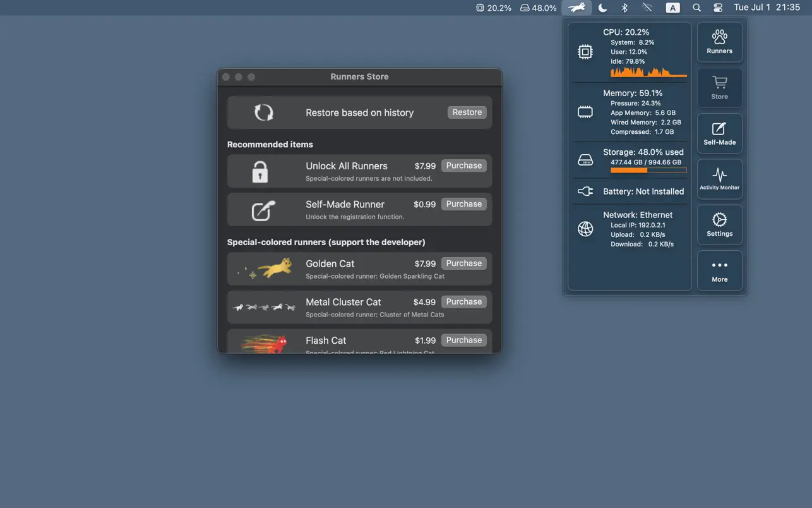Screen dimensions: 812x508
Task: Click the CPU usage orange graph
Action: pyautogui.click(x=648, y=71)
